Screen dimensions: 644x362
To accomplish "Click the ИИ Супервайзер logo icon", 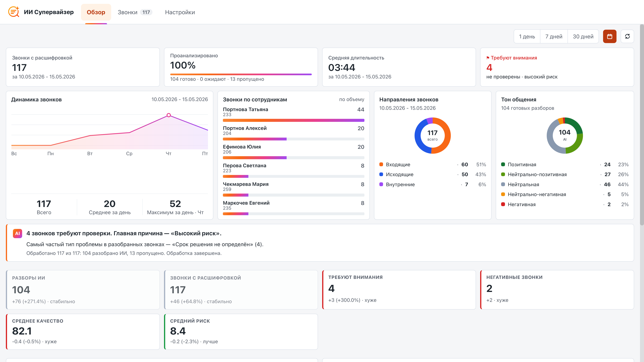I will [x=14, y=12].
